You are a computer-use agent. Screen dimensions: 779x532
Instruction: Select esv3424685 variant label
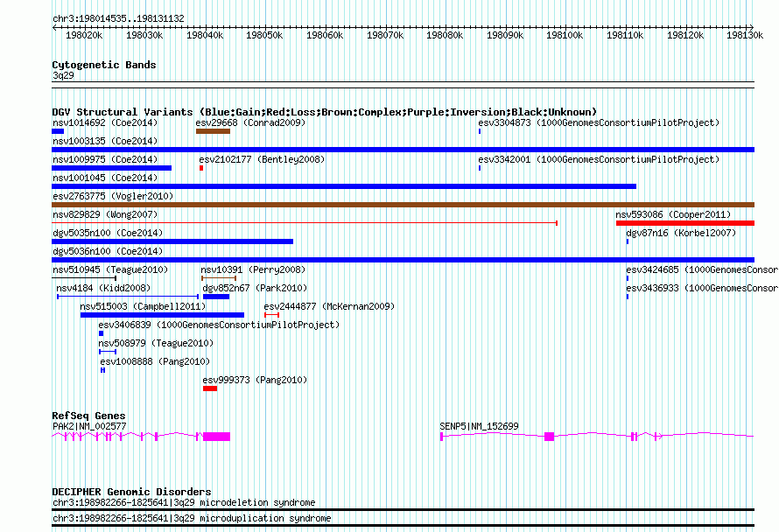pos(702,269)
